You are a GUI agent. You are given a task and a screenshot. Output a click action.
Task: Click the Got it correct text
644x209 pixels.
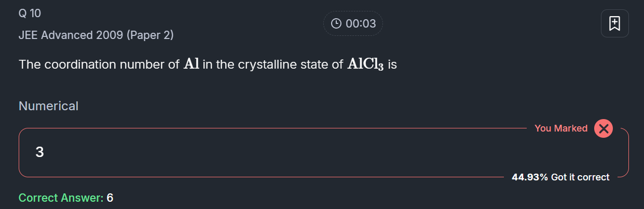point(580,177)
